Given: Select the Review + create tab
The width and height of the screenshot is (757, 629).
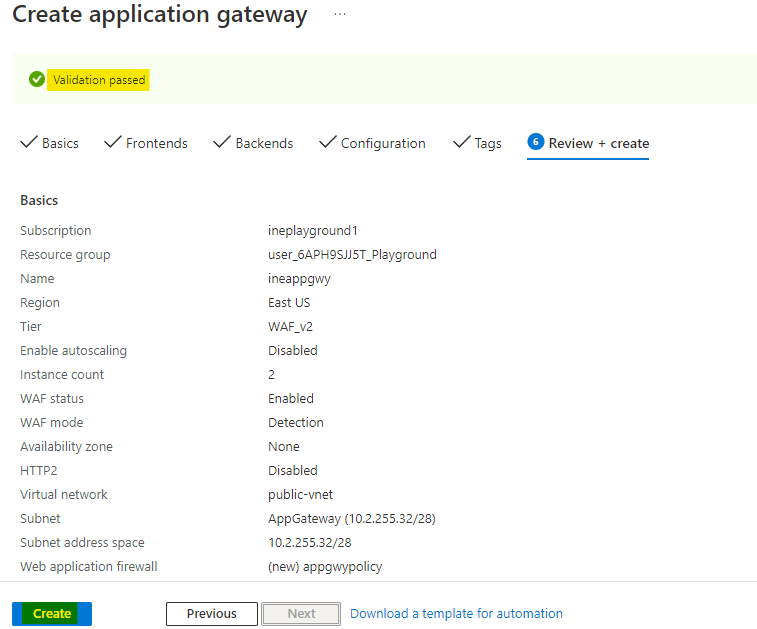Looking at the screenshot, I should coord(598,143).
